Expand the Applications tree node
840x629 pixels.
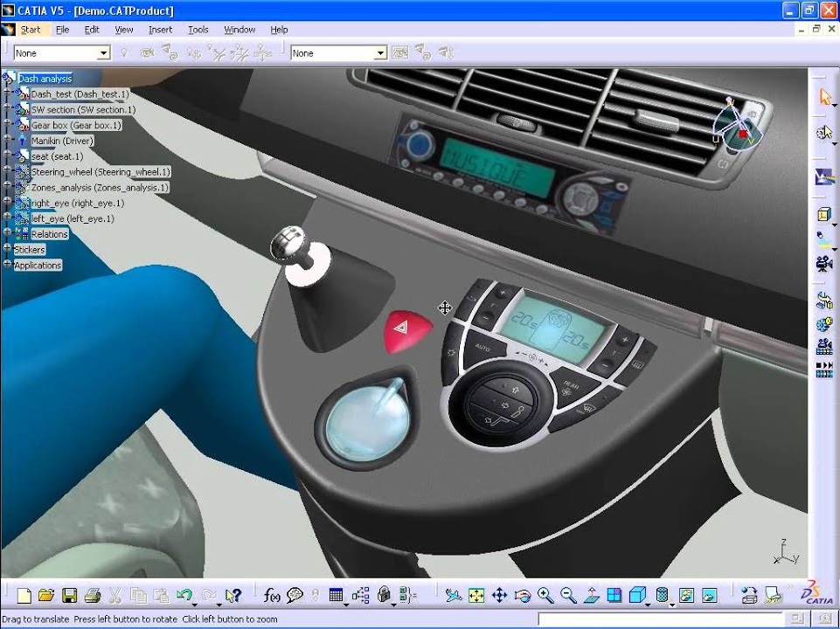click(x=8, y=265)
